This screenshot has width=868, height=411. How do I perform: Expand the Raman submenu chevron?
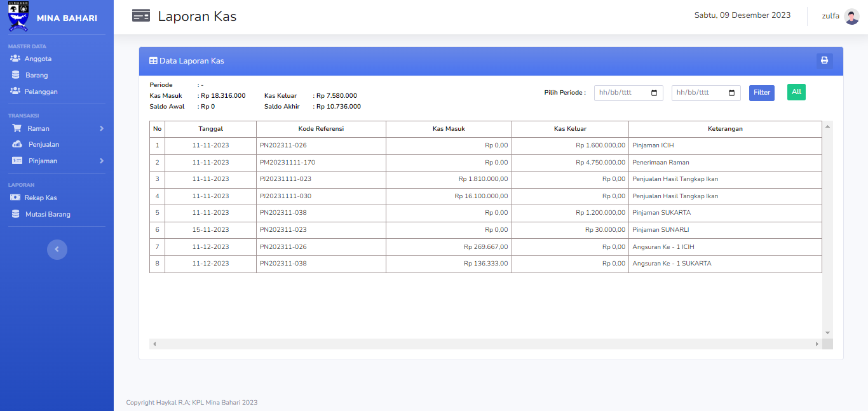102,128
